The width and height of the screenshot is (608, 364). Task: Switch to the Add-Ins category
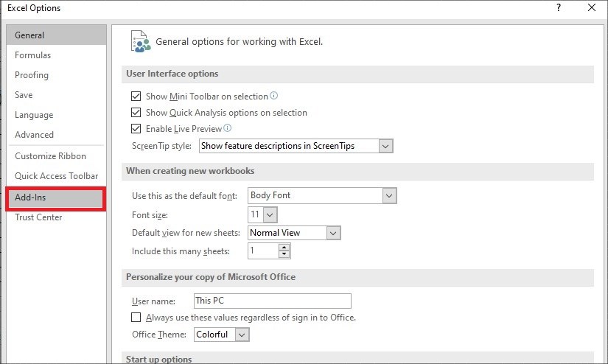pos(55,198)
